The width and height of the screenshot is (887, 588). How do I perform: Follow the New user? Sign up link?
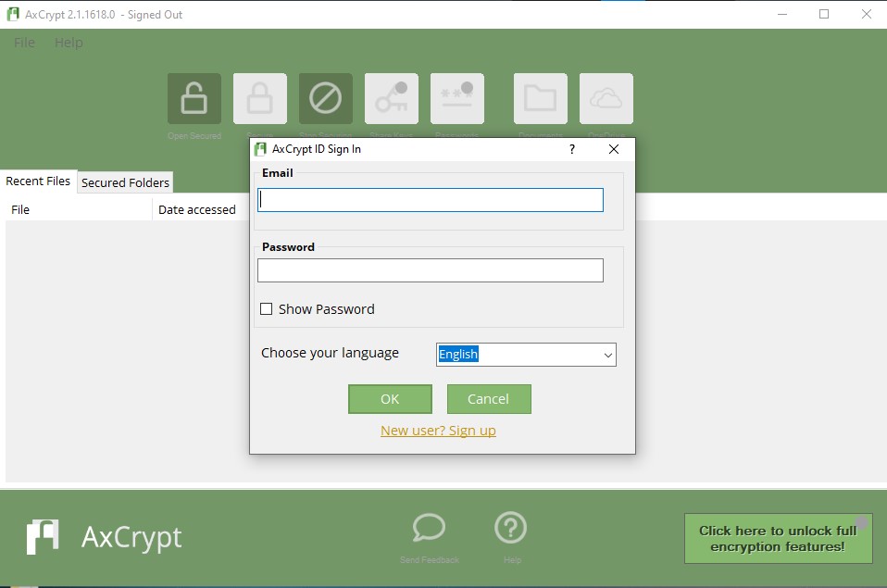pos(439,431)
